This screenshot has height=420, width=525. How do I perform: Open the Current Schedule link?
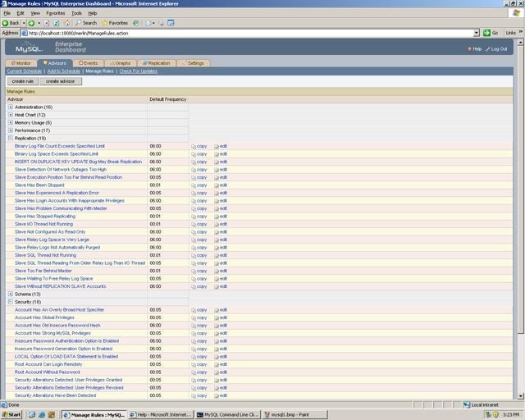[25, 71]
